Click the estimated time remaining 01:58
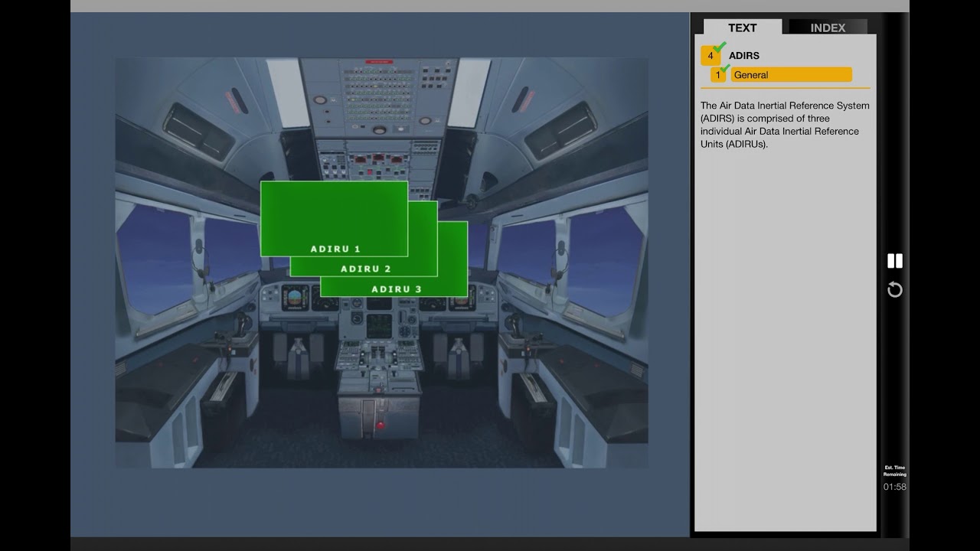The image size is (980, 551). pyautogui.click(x=895, y=487)
